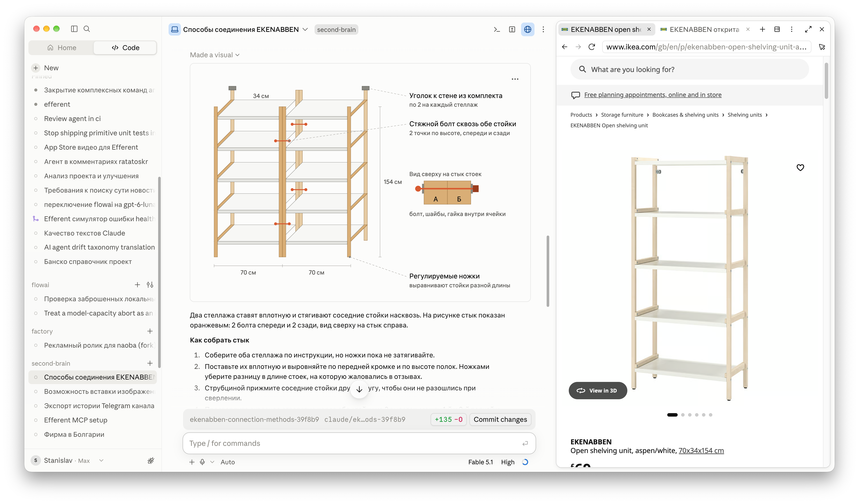Select the EKENABBEN open shelving browser tab
This screenshot has height=504, width=859.
(607, 29)
